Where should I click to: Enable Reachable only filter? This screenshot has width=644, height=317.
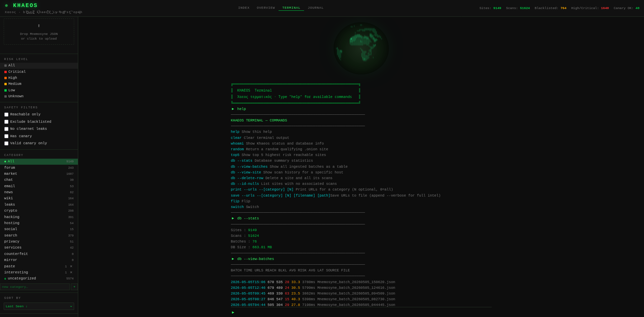pos(6,114)
